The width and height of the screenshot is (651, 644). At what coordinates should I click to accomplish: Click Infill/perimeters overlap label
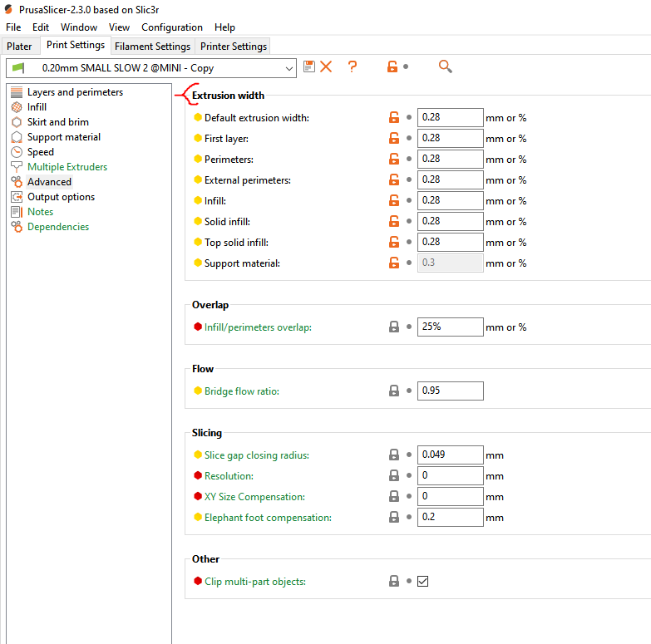click(258, 327)
